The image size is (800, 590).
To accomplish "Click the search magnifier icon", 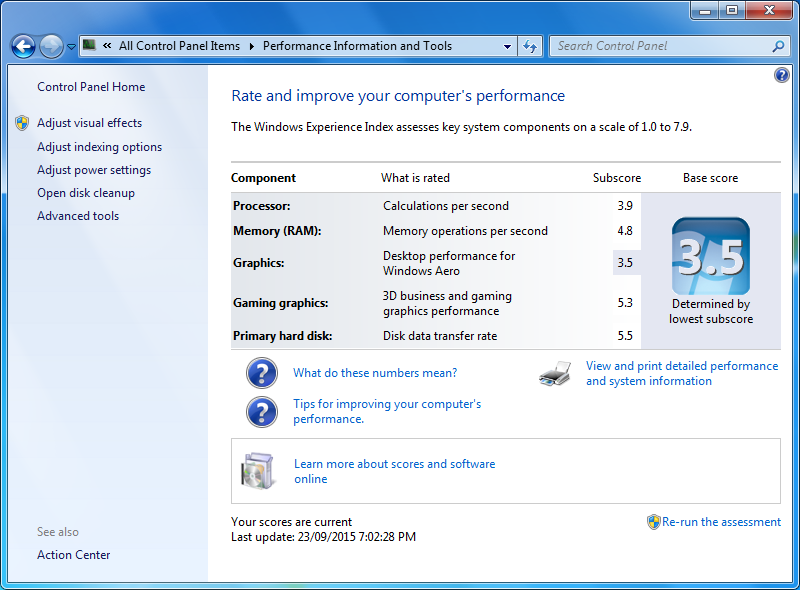I will pos(778,46).
